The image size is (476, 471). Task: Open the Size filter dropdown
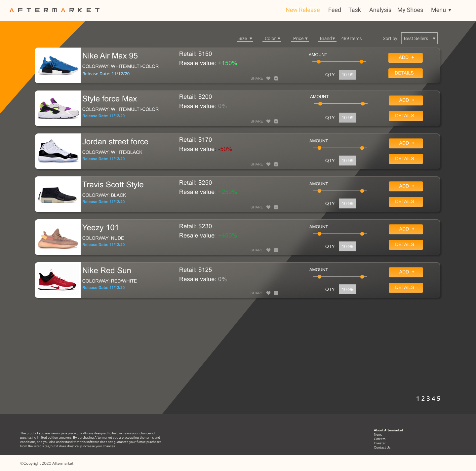pyautogui.click(x=245, y=38)
